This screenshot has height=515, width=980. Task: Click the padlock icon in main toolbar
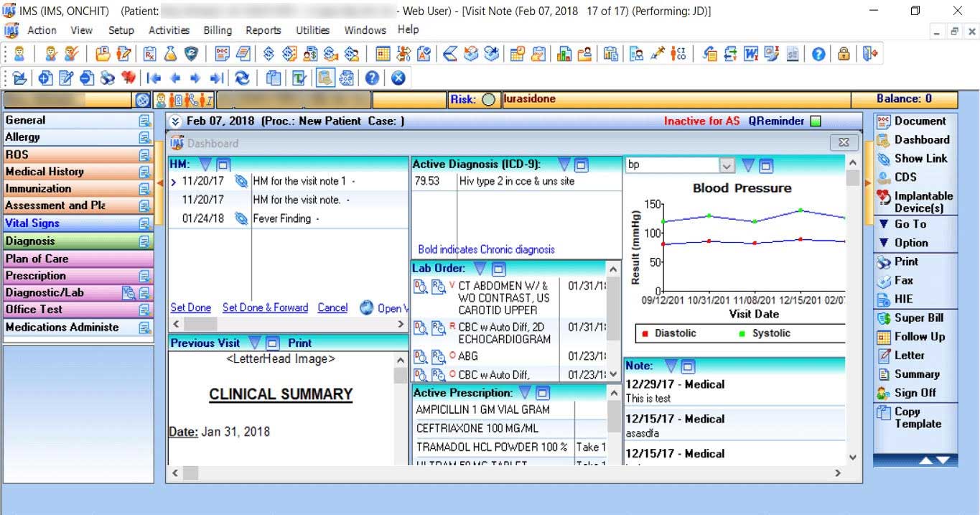click(844, 54)
